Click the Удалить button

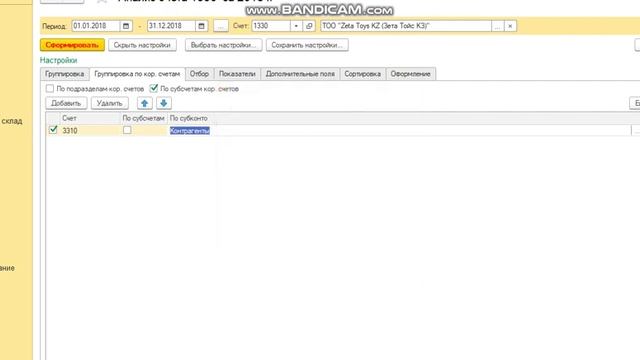109,103
